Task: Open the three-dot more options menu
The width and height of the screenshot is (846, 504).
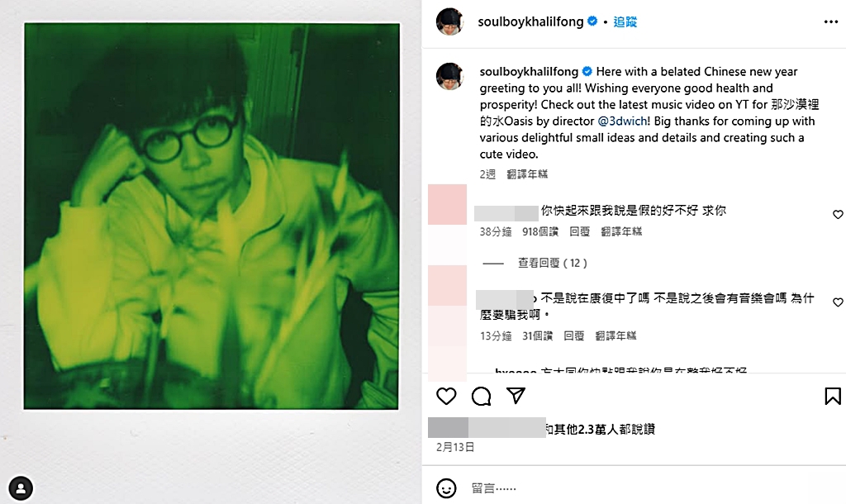Action: (x=831, y=21)
